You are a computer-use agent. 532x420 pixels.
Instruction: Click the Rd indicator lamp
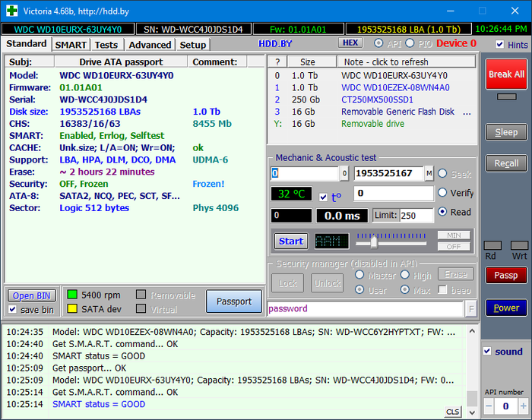tap(492, 245)
